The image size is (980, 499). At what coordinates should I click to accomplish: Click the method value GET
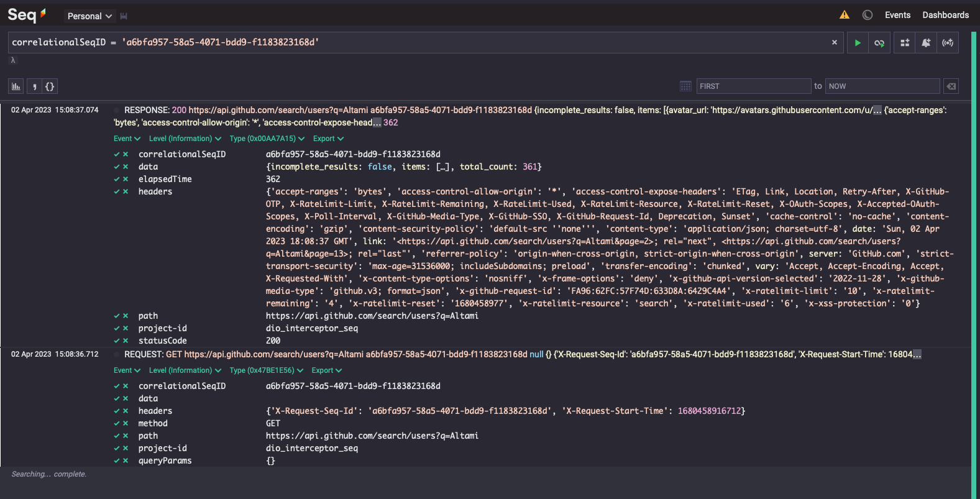[x=273, y=423]
